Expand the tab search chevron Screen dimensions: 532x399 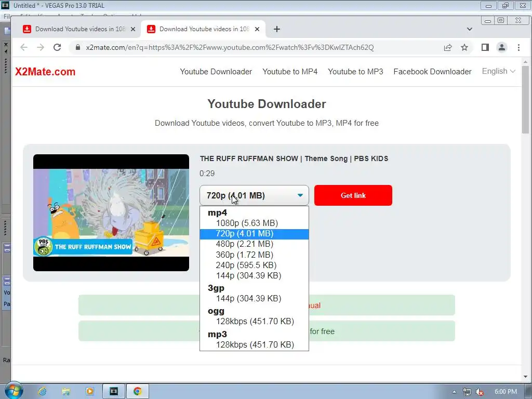coord(470,29)
